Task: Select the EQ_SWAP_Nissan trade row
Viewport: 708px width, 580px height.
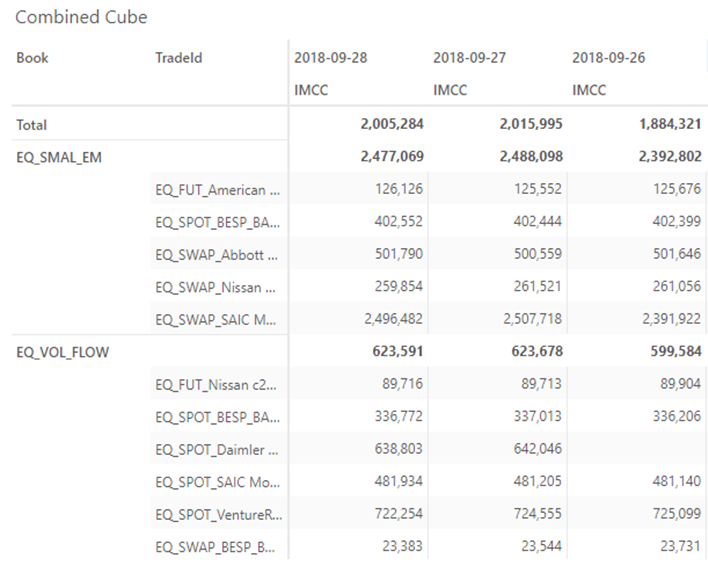Action: click(215, 288)
